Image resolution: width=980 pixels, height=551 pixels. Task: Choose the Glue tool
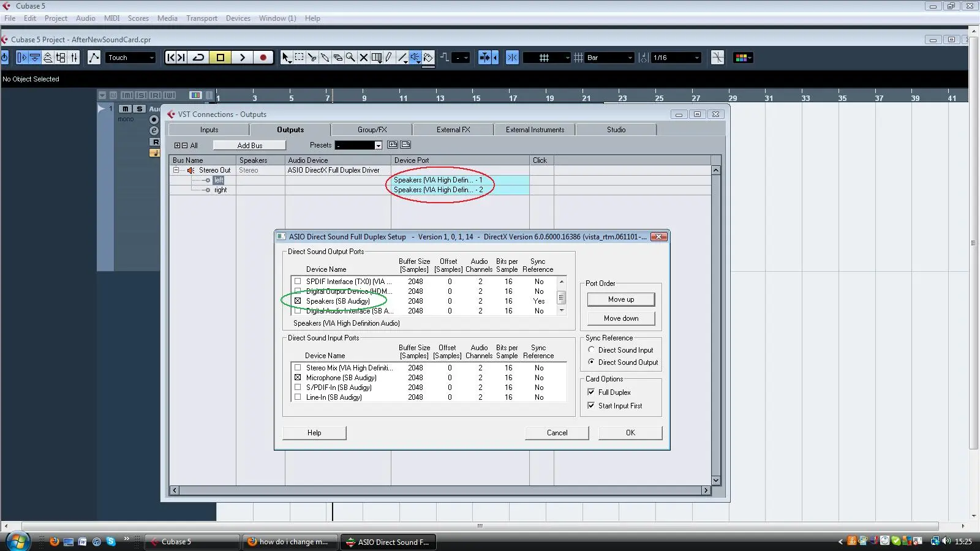point(325,58)
